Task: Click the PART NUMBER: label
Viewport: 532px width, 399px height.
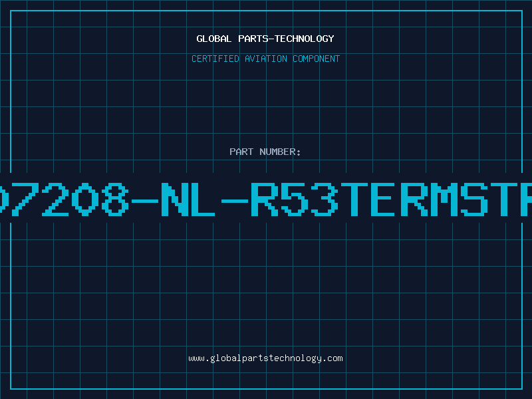Action: (x=265, y=152)
